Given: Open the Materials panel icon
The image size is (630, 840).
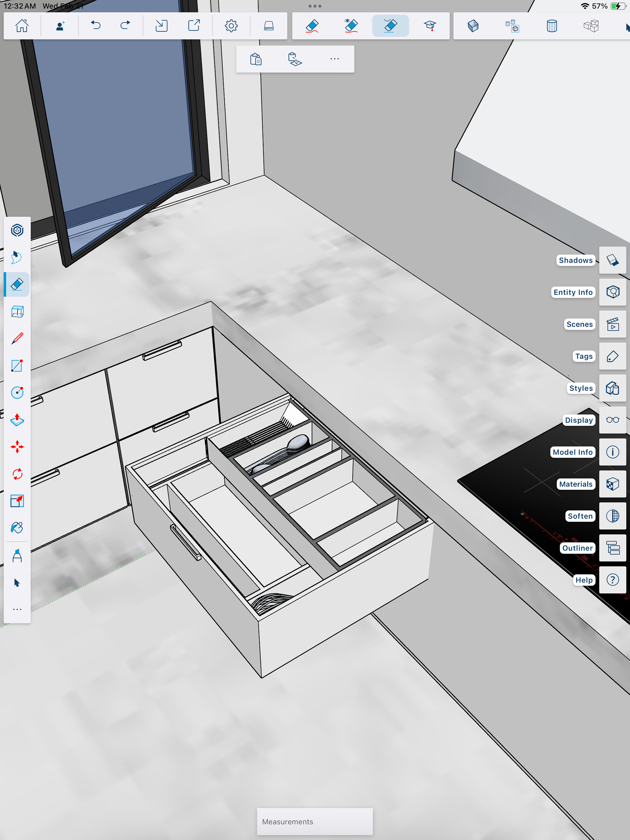Looking at the screenshot, I should (613, 484).
